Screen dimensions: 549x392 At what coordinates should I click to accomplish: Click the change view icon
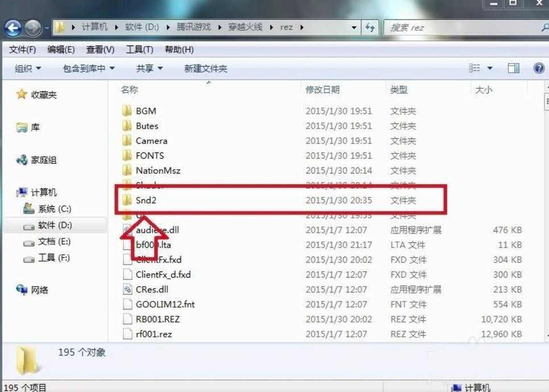pos(474,68)
